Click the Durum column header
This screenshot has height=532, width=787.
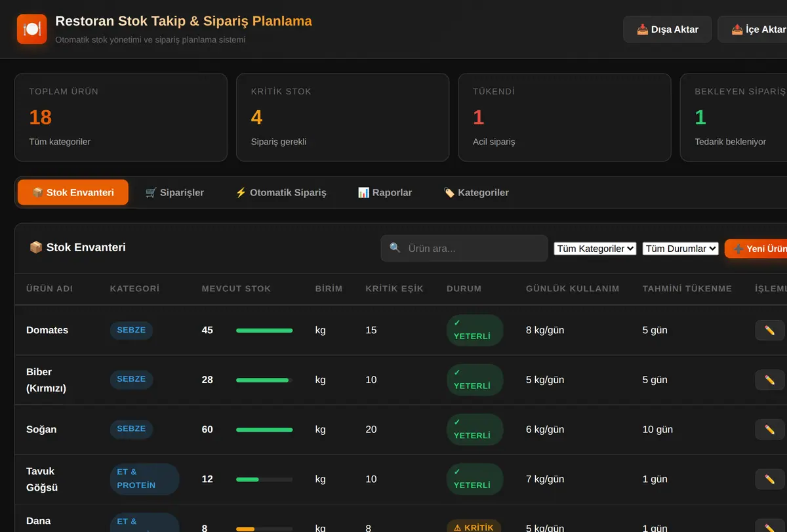[464, 289]
